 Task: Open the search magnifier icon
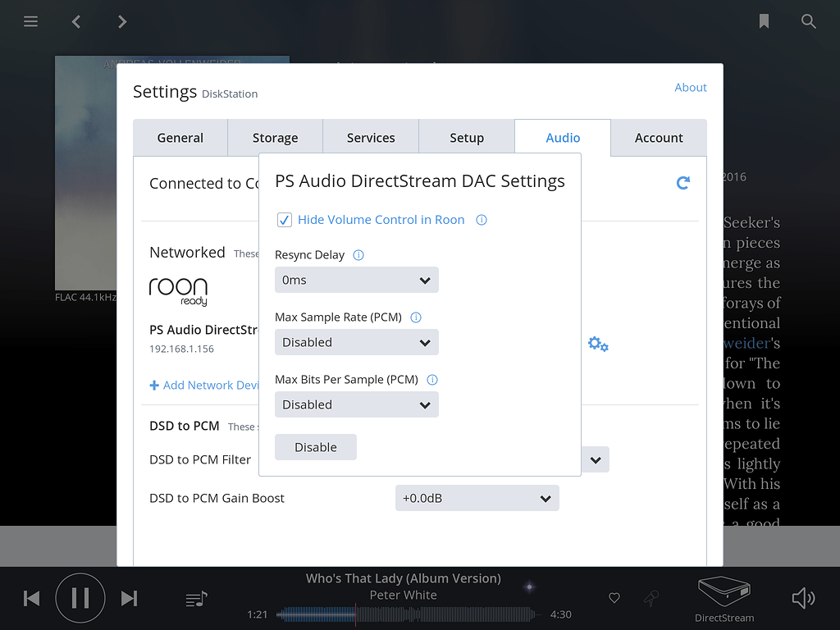809,21
